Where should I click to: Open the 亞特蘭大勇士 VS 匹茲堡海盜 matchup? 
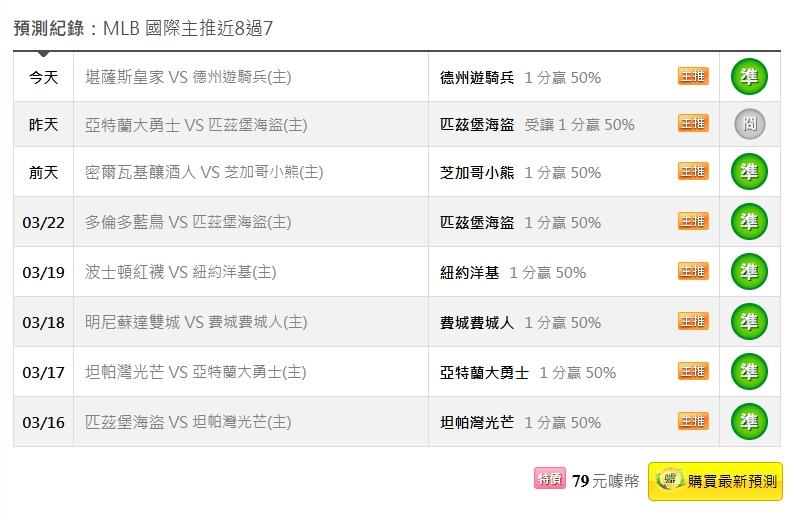[x=196, y=125]
